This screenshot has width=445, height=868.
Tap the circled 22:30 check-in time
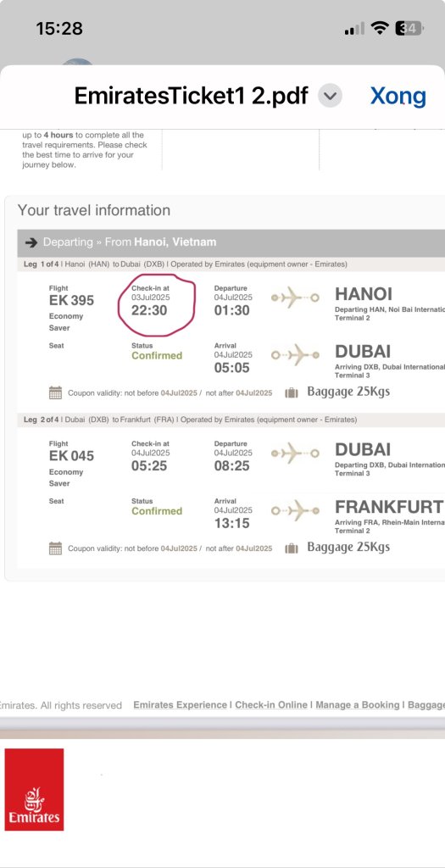[149, 310]
